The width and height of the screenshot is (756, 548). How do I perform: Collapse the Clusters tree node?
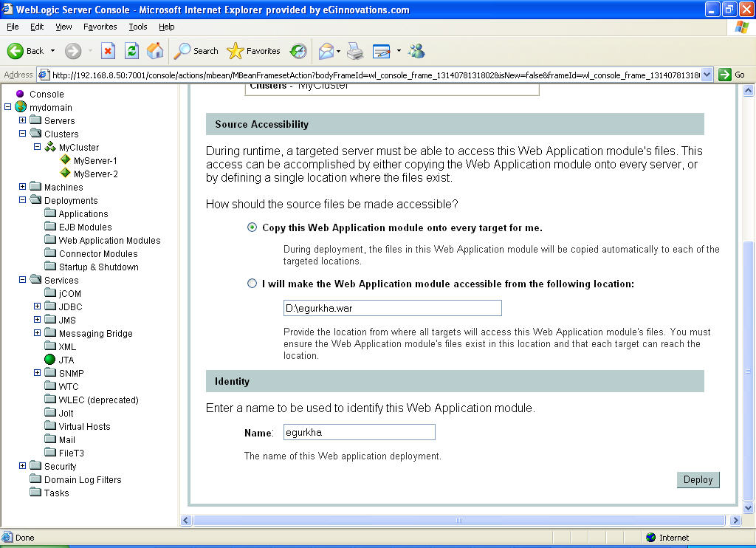pos(22,133)
